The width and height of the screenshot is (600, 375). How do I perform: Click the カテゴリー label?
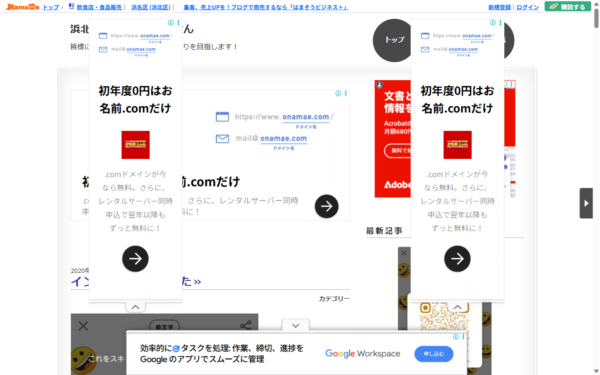pyautogui.click(x=334, y=299)
